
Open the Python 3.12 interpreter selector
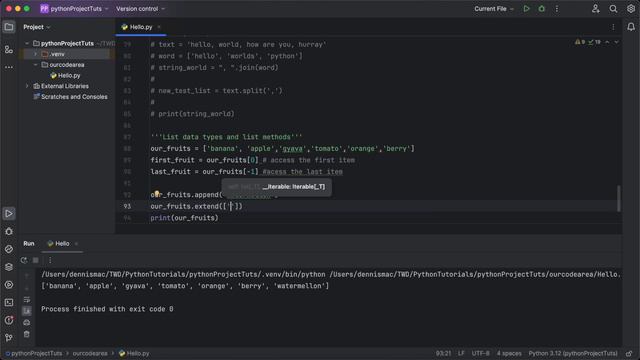573,353
